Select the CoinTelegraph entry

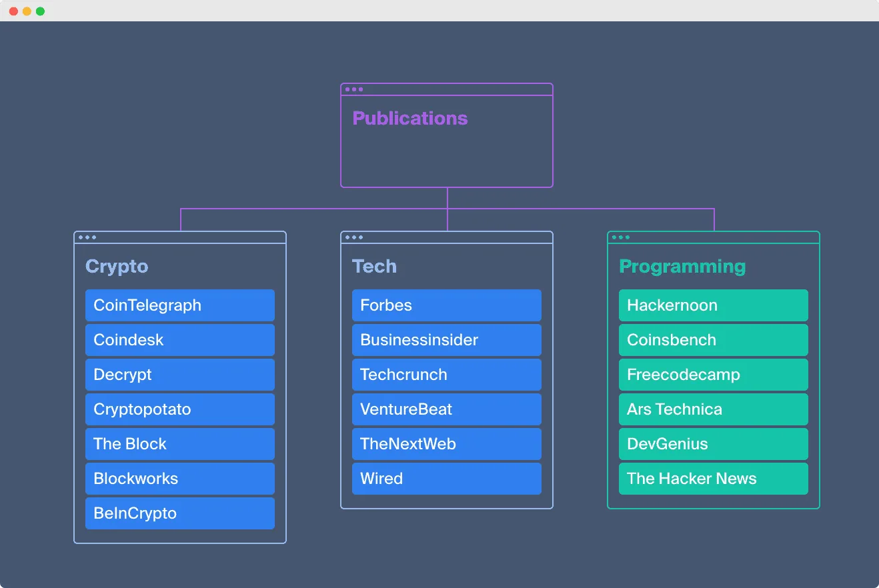[180, 305]
